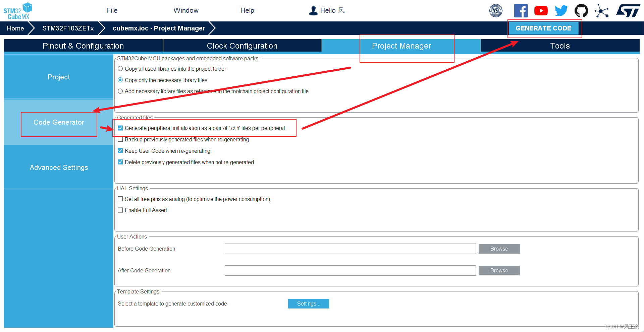Image resolution: width=644 pixels, height=332 pixels.
Task: Click the 'Select a template to generate customized code' label
Action: coord(172,304)
